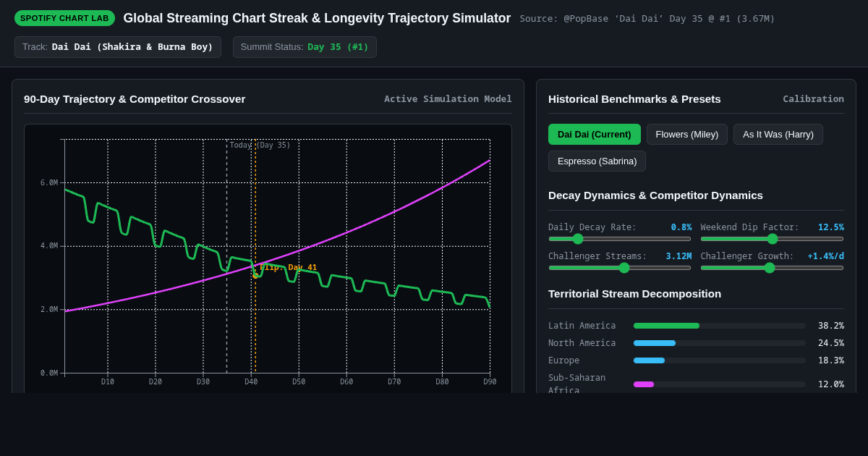Apply the Espresso (Sabrina) preset
The image size is (868, 456).
tap(597, 161)
